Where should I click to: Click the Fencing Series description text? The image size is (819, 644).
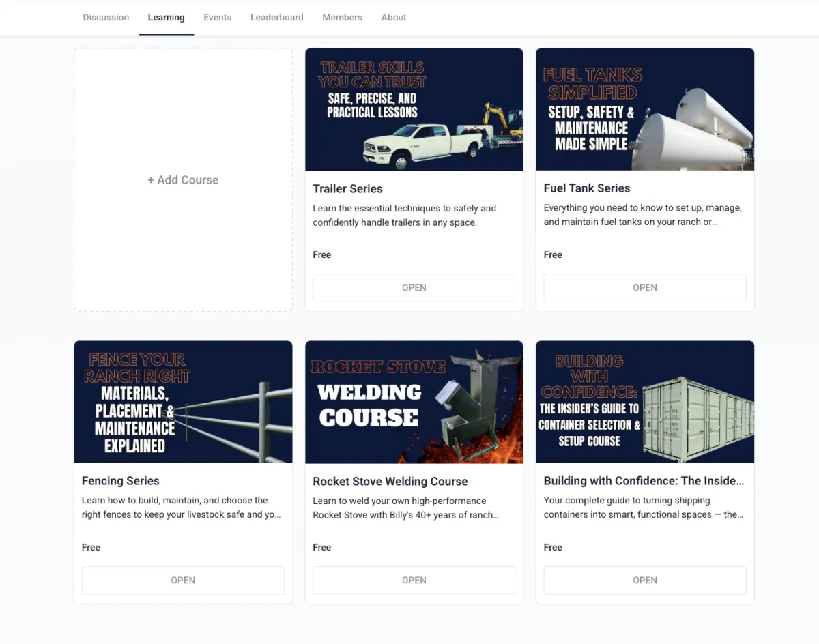(x=182, y=508)
